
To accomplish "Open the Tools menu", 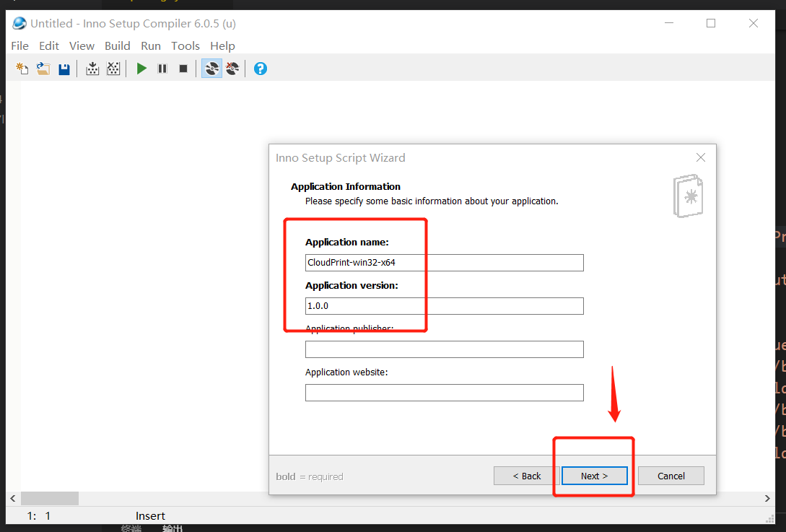I will coord(185,45).
